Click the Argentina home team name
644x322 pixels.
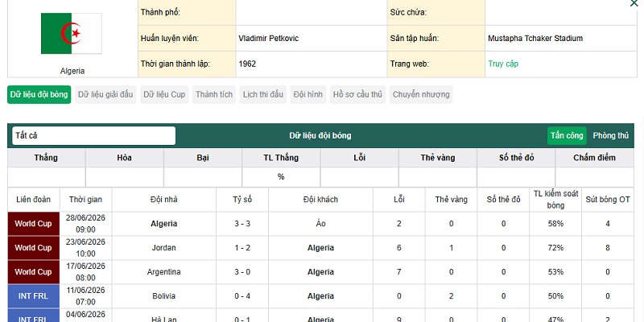click(164, 272)
